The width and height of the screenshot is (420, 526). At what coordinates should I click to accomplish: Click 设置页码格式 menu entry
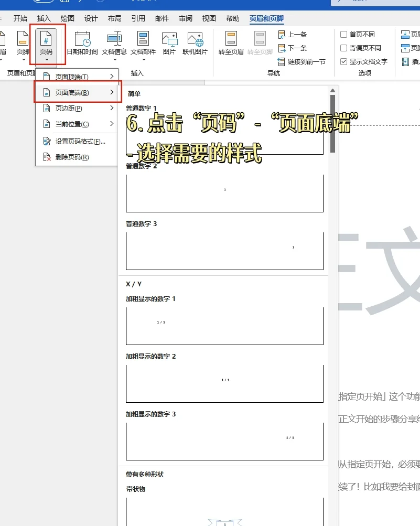pyautogui.click(x=76, y=142)
